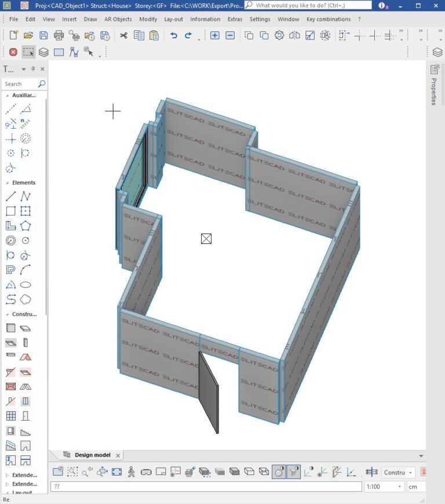Toggle the highlighted filter view button
Viewport: 445px width, 504px height.
coord(294,472)
